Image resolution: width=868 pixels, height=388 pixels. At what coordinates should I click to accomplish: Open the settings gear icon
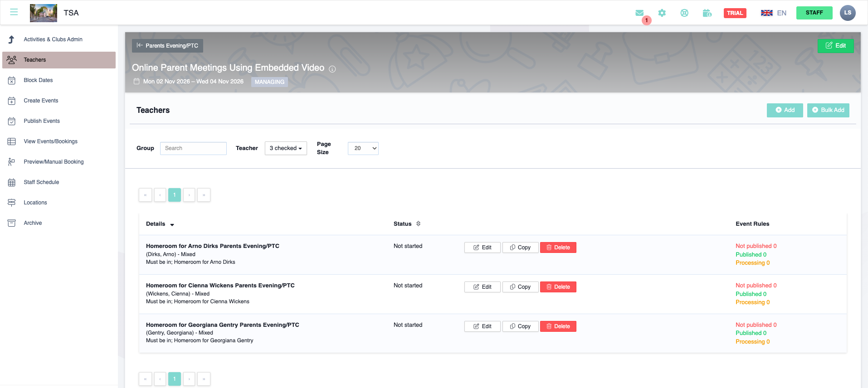point(662,13)
